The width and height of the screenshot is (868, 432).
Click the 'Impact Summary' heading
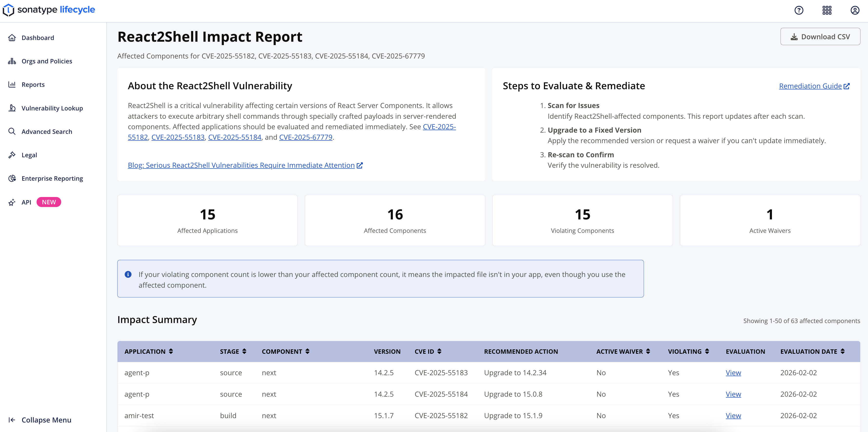tap(157, 319)
